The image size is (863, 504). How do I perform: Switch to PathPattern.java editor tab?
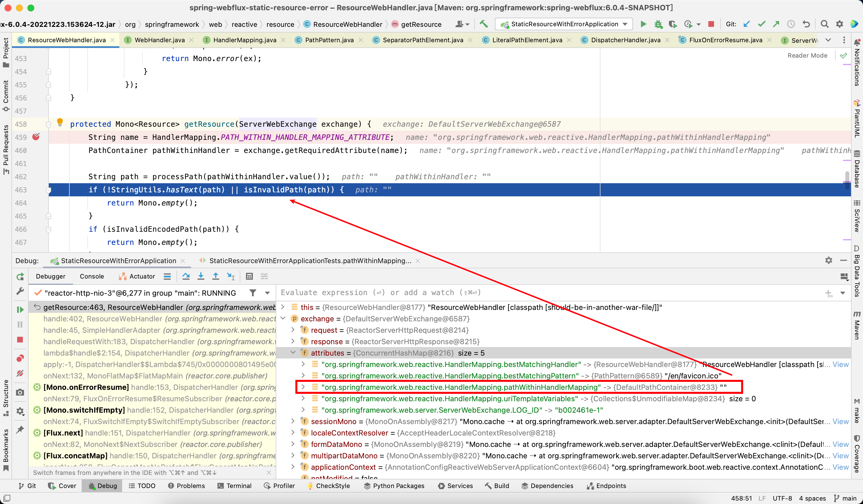[329, 40]
